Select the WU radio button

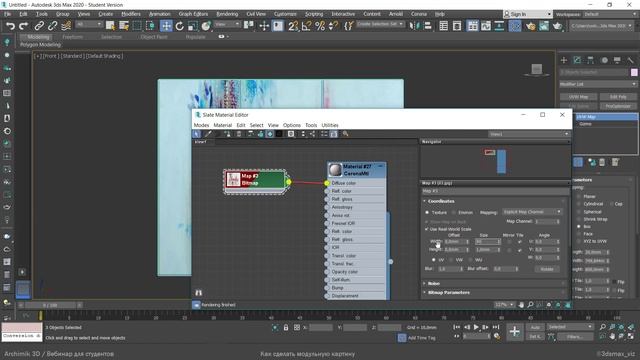click(470, 260)
